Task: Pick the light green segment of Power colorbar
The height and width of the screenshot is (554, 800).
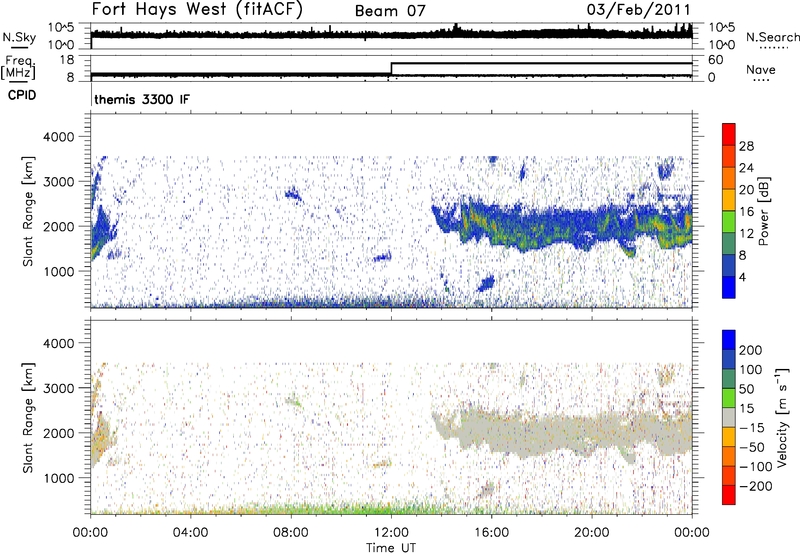Action: pos(729,222)
